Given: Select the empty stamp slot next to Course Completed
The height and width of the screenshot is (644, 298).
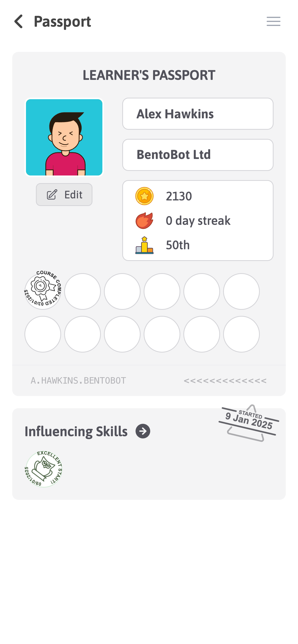Looking at the screenshot, I should (83, 291).
